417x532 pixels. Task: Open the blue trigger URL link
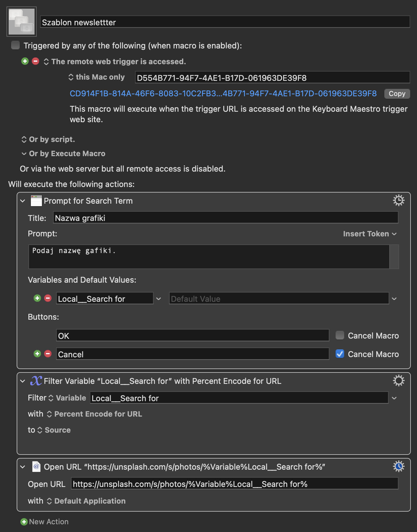coord(223,94)
